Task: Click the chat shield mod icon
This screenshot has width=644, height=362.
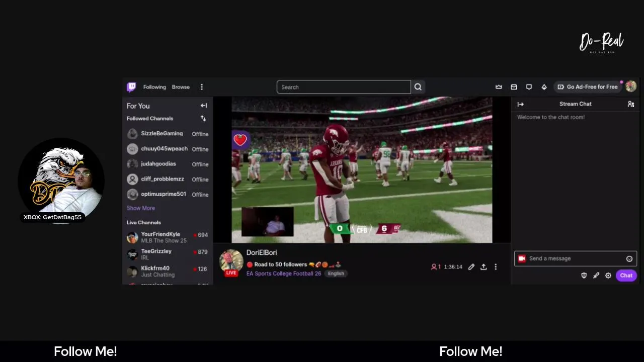Action: 584,276
